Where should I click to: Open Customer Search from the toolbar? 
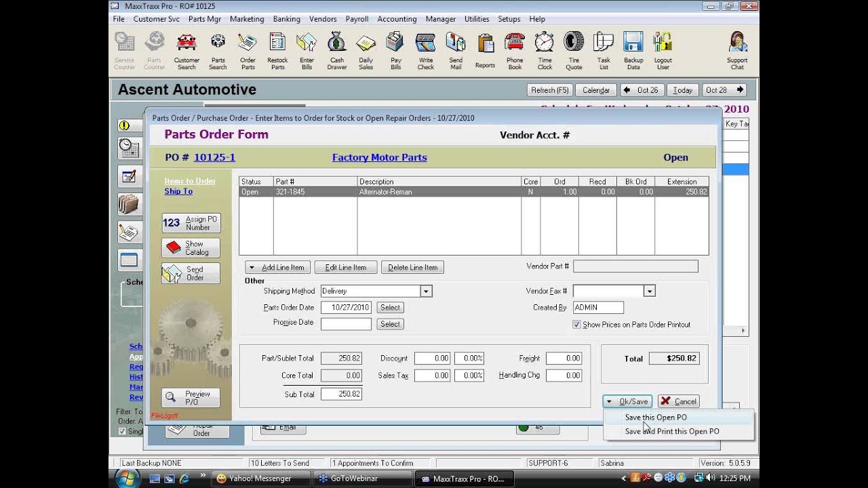pyautogui.click(x=186, y=51)
